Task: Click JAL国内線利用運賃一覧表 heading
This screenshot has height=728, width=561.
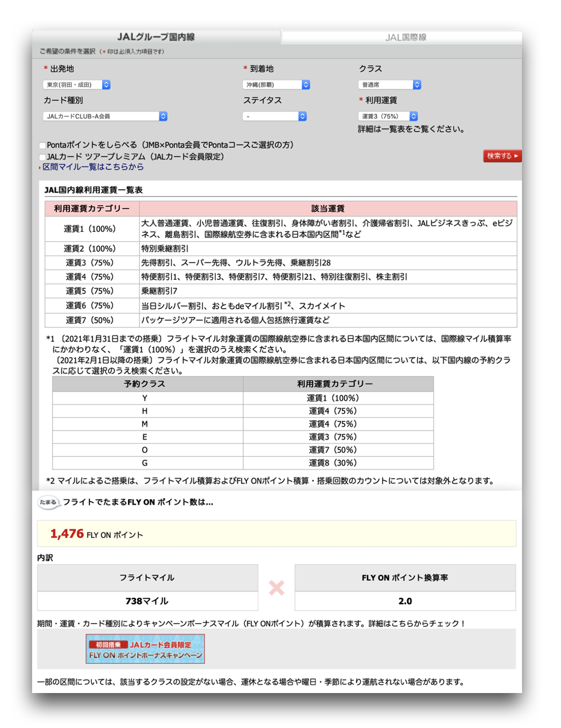Action: pyautogui.click(x=93, y=190)
